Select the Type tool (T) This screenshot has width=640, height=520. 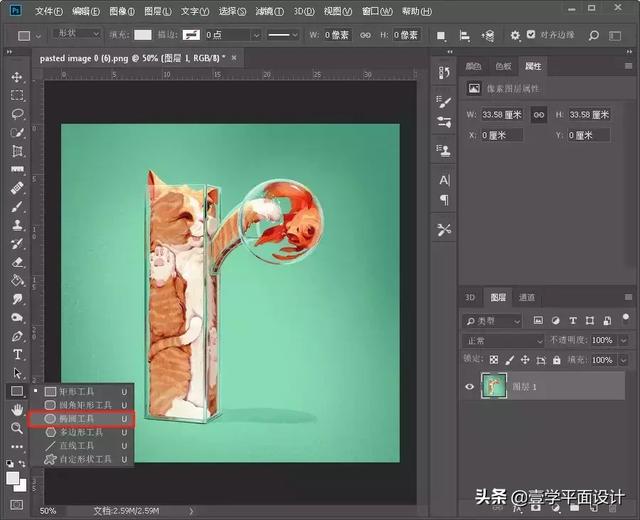tap(17, 354)
